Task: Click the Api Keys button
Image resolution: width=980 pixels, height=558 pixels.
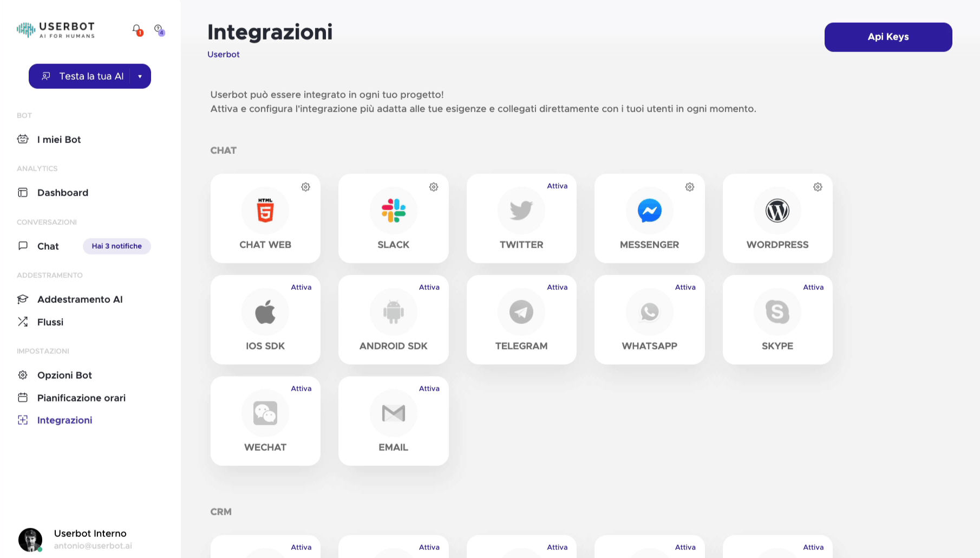Action: point(888,37)
